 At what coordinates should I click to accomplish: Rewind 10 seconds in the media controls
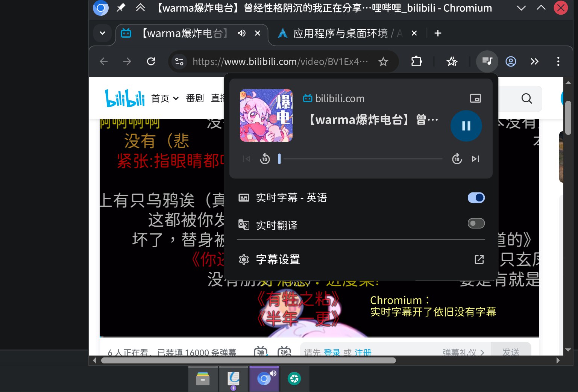[265, 159]
